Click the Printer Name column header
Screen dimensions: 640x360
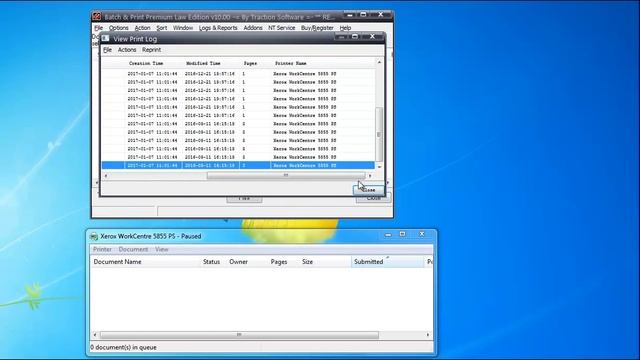point(291,63)
